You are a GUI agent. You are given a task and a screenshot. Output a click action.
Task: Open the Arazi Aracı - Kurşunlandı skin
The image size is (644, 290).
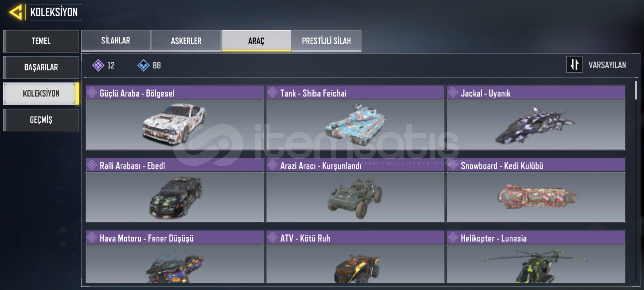click(x=355, y=190)
